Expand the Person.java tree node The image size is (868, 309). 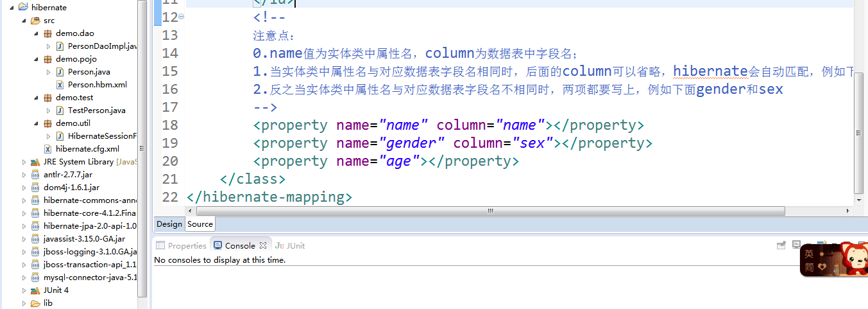coord(49,72)
